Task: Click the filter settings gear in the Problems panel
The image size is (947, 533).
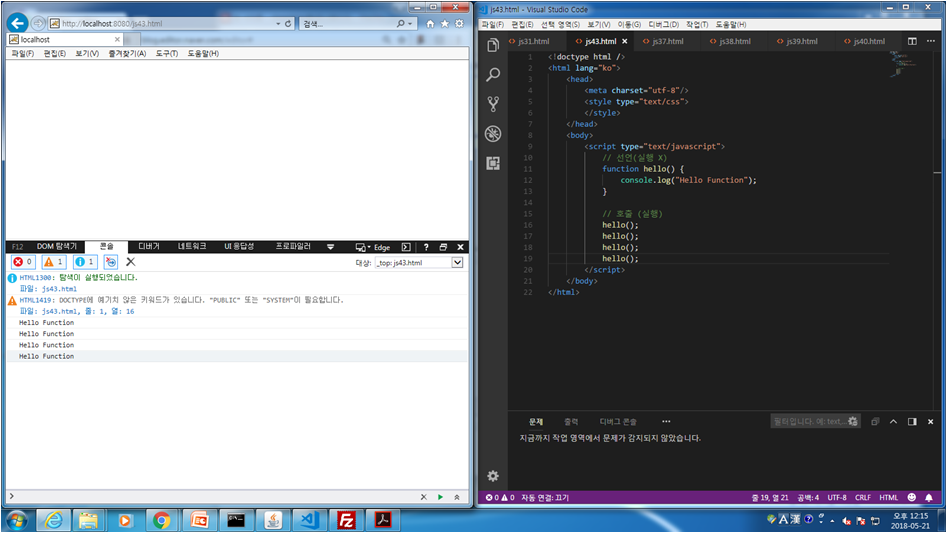Action: coord(853,421)
